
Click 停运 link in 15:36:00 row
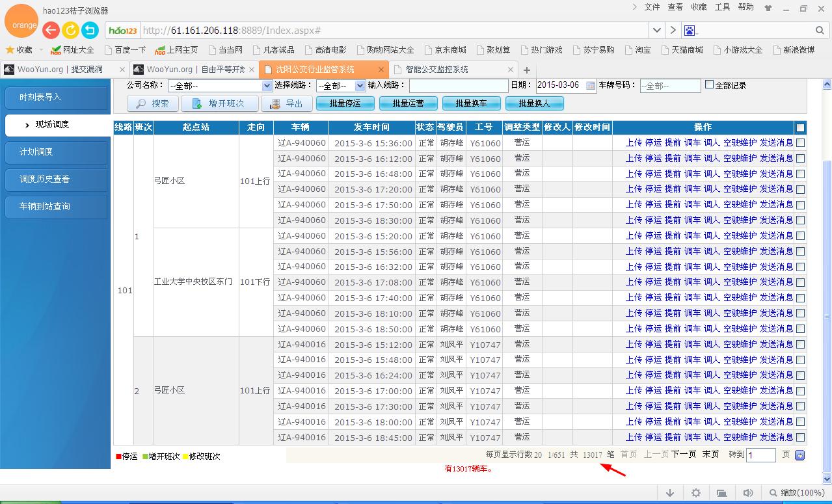[653, 142]
